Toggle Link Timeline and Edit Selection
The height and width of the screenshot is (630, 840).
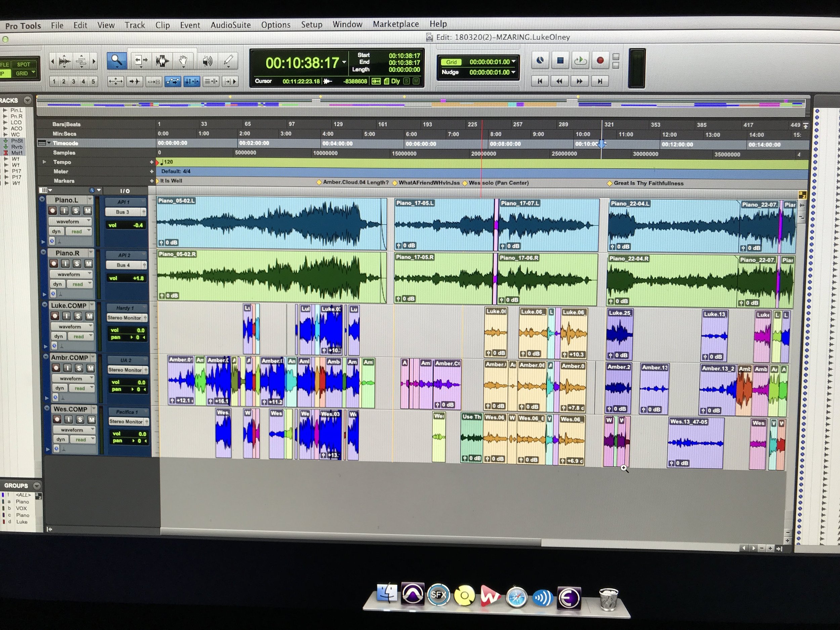[192, 81]
